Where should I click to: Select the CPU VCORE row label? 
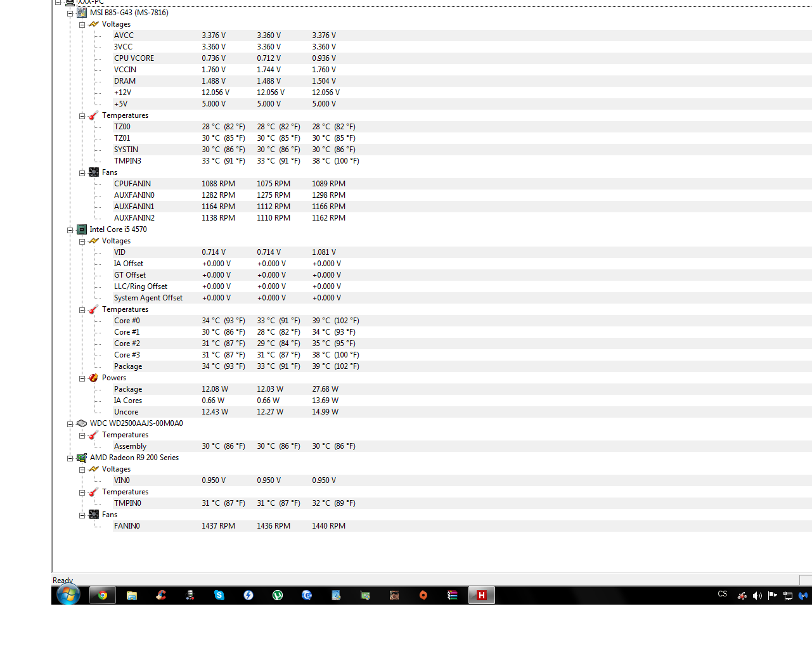134,58
